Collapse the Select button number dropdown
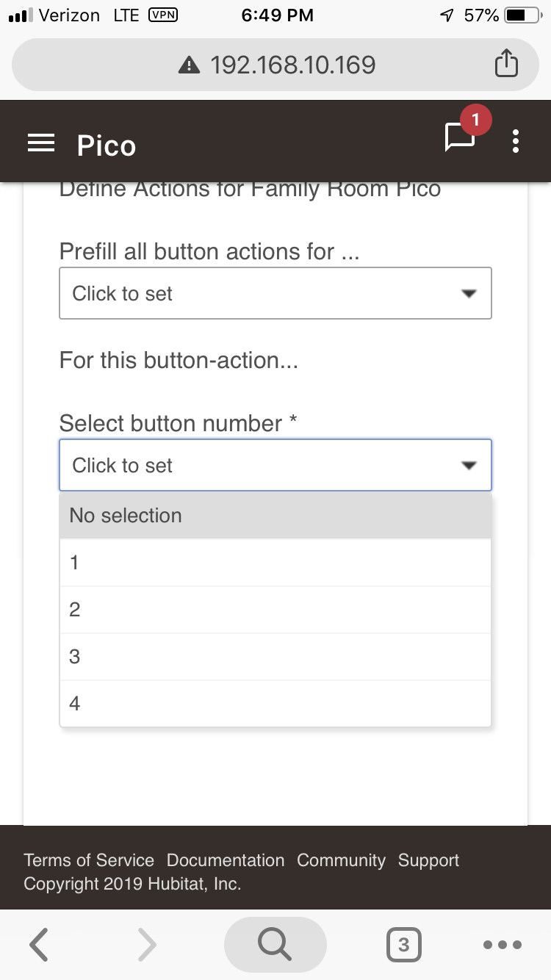The height and width of the screenshot is (980, 551). (275, 465)
